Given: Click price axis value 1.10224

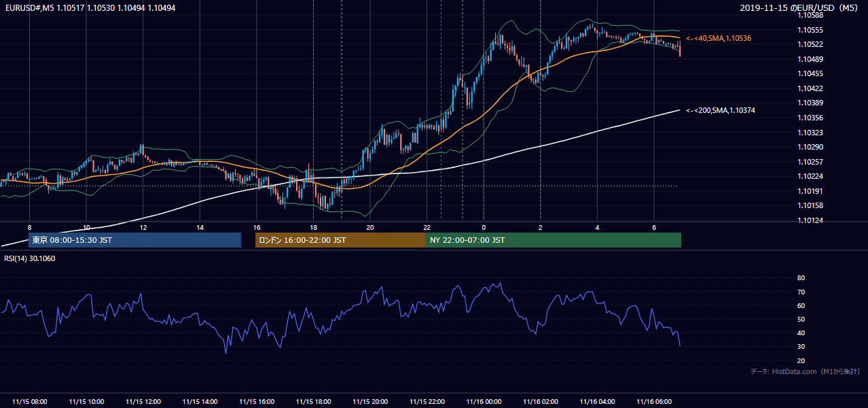Looking at the screenshot, I should pos(810,176).
